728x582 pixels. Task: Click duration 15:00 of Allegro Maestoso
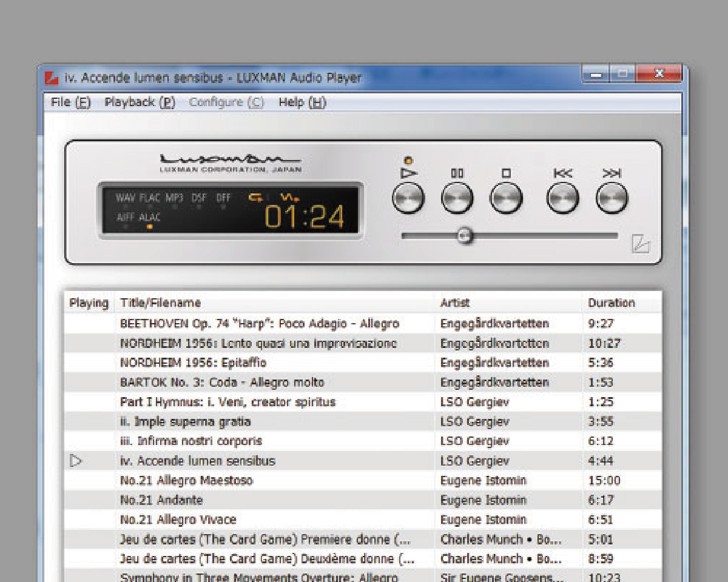point(604,480)
